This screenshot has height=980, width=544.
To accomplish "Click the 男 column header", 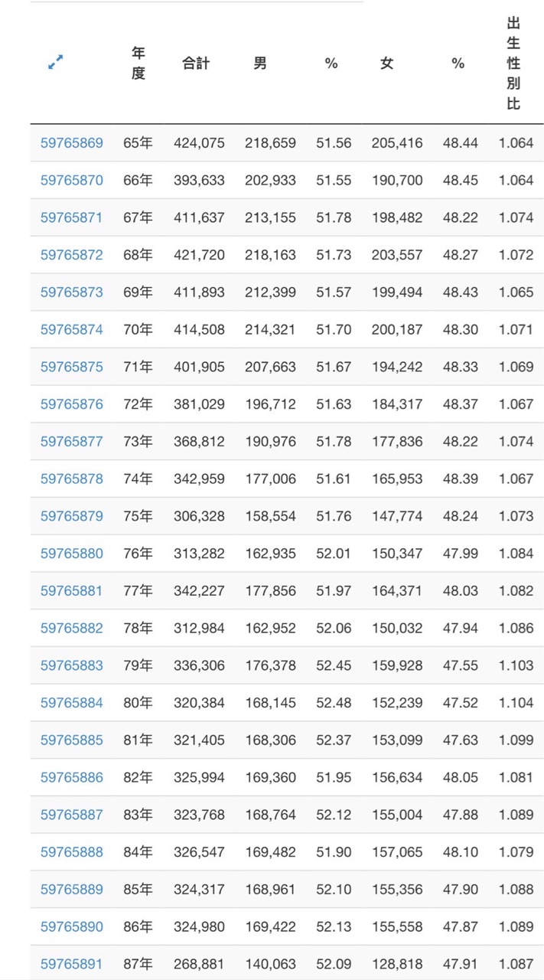I will 260,64.
